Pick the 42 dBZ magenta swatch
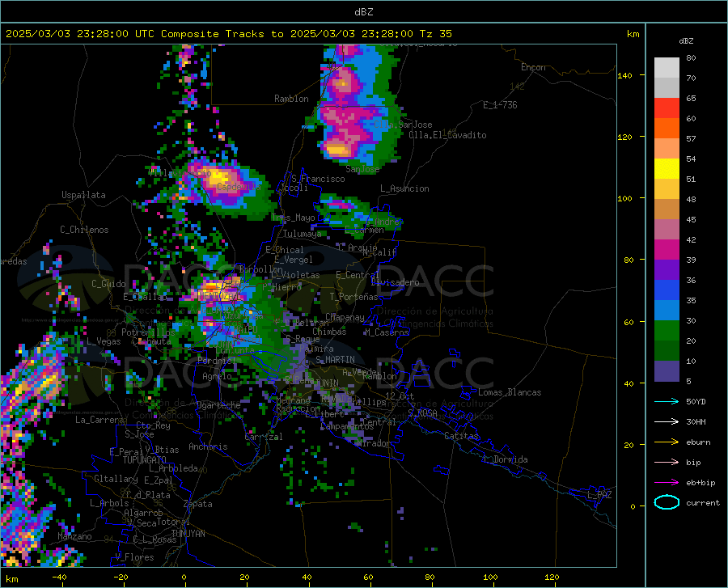The height and width of the screenshot is (588, 728). click(667, 250)
